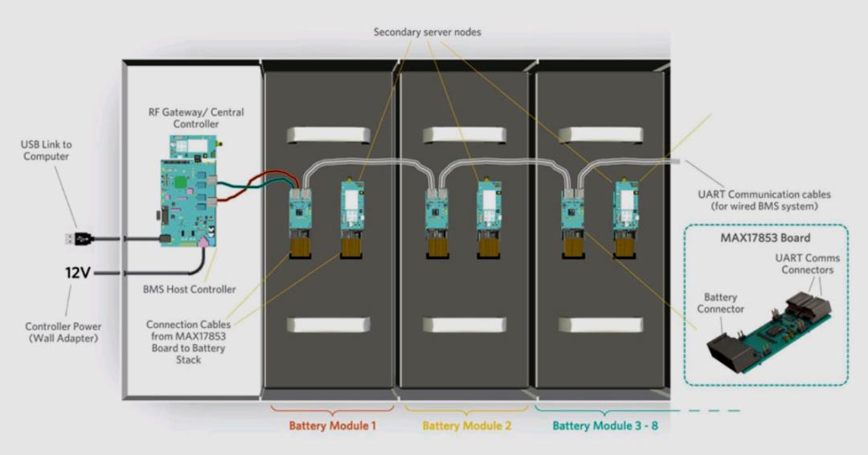Click the "Battery Module 1" label
The height and width of the screenshot is (455, 868).
[x=332, y=425]
